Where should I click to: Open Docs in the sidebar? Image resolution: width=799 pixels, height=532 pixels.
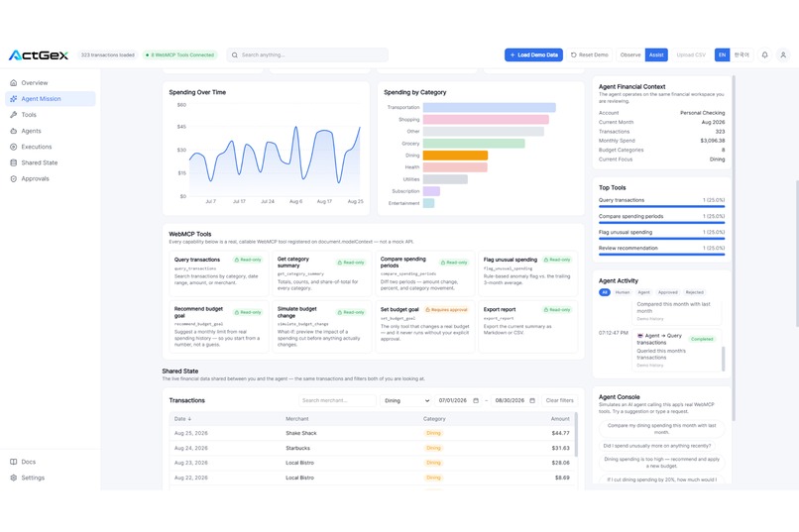tap(51, 462)
